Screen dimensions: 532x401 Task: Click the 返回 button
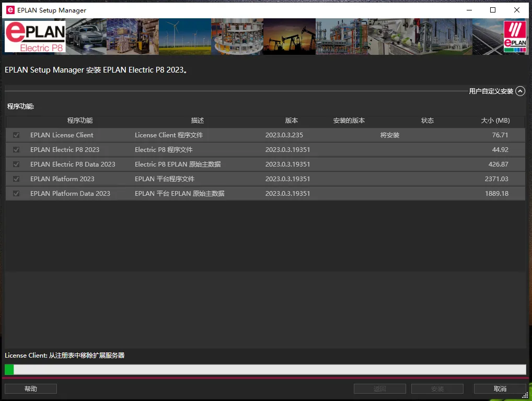click(379, 389)
